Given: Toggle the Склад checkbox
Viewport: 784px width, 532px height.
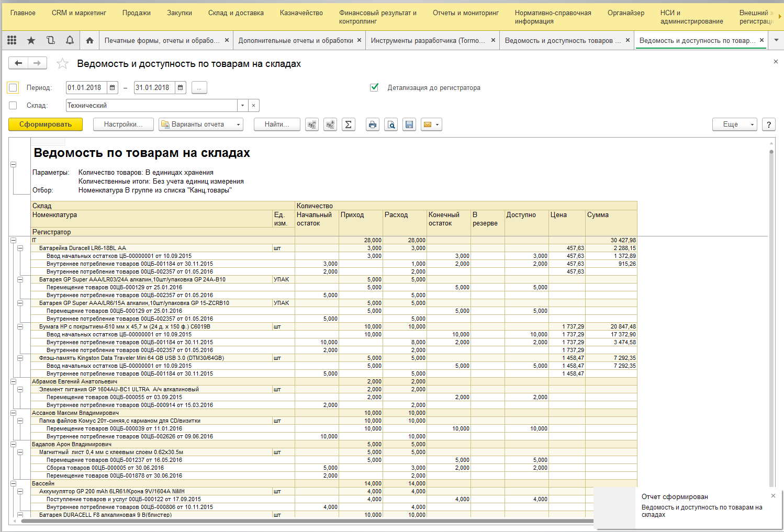Looking at the screenshot, I should click(13, 106).
